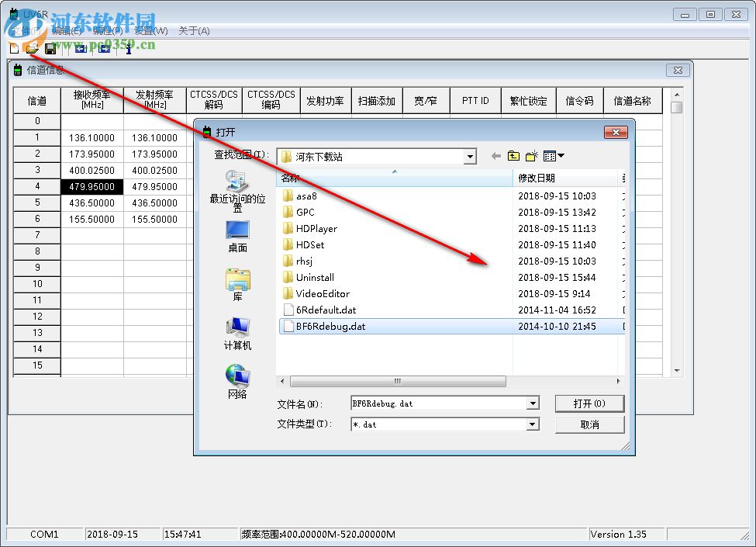Select the HDSet folder
The image size is (756, 547).
click(x=304, y=245)
